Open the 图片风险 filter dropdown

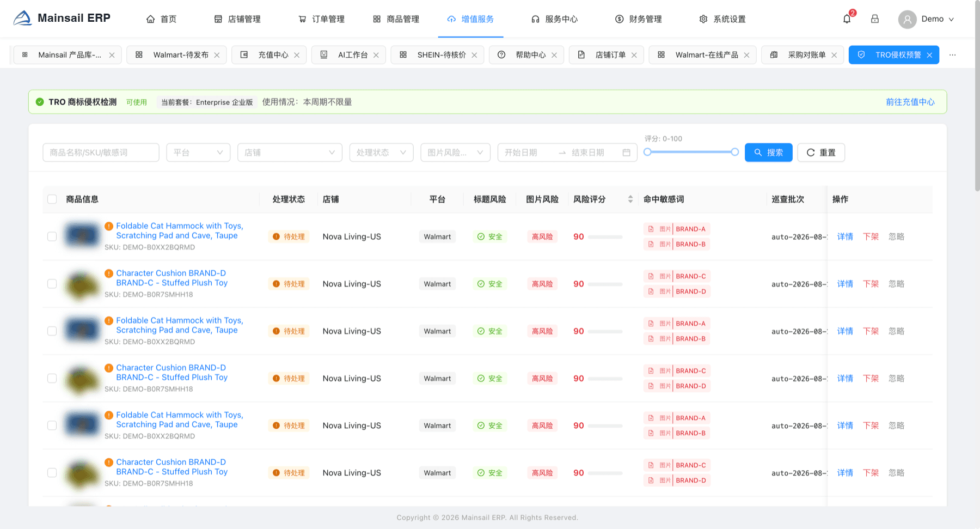tap(455, 153)
